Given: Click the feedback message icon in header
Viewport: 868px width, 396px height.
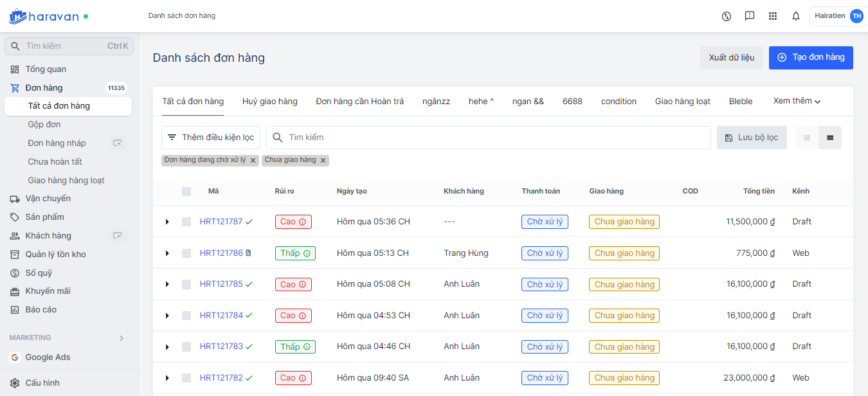Looking at the screenshot, I should coord(750,16).
